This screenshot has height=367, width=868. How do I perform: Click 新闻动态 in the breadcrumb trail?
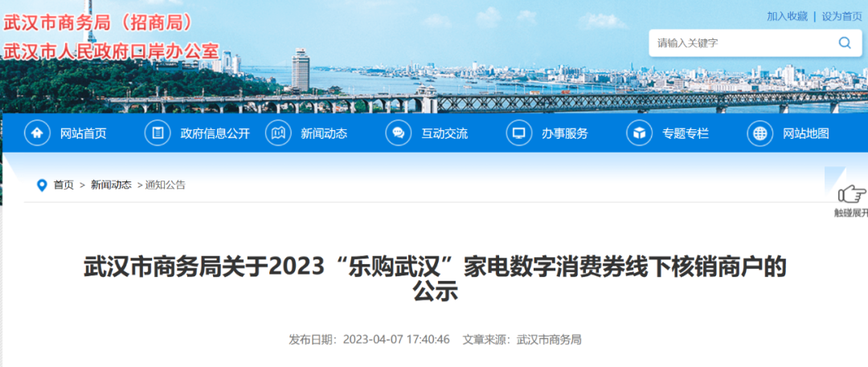(111, 185)
